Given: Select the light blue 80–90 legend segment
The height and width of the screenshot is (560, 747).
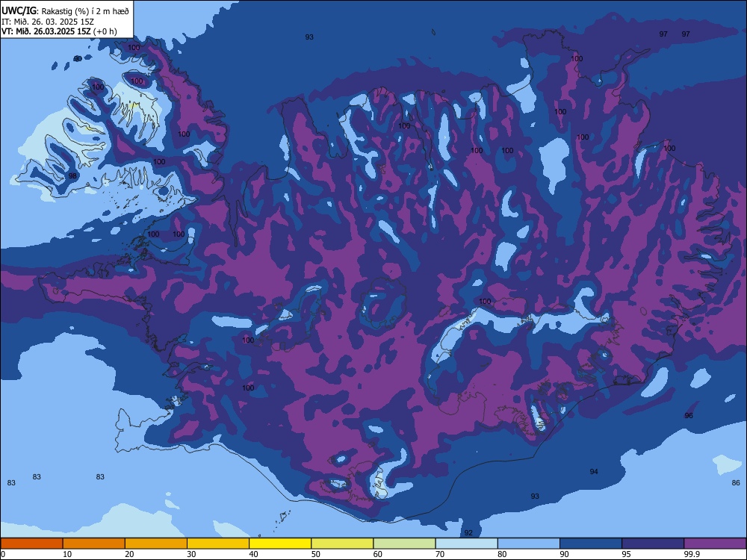Looking at the screenshot, I should pyautogui.click(x=529, y=544).
